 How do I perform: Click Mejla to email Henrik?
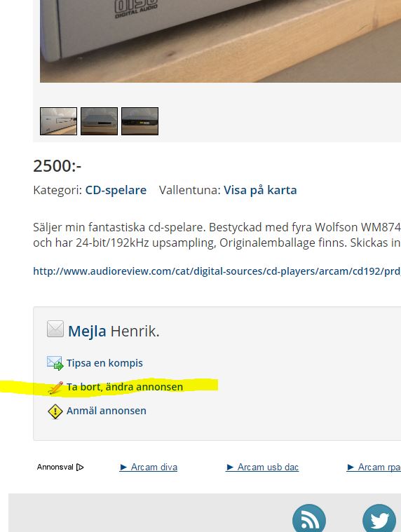click(87, 331)
